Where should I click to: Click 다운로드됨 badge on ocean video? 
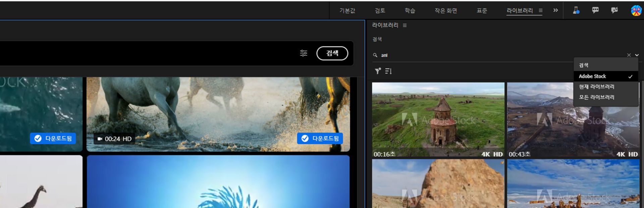(53, 138)
